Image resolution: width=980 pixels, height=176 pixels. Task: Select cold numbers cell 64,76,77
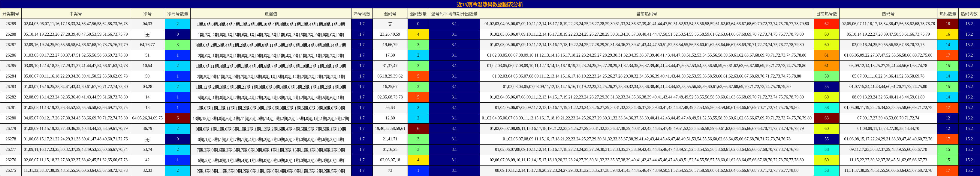(147, 45)
